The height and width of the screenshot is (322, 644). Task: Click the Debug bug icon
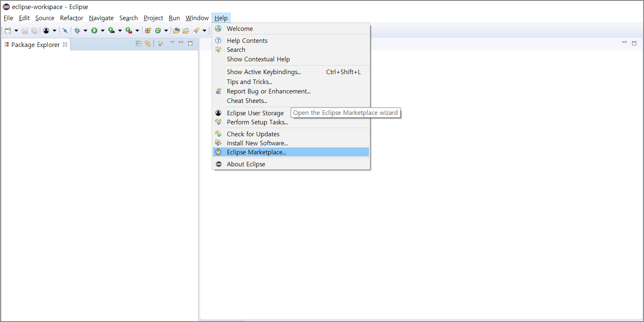(x=77, y=30)
